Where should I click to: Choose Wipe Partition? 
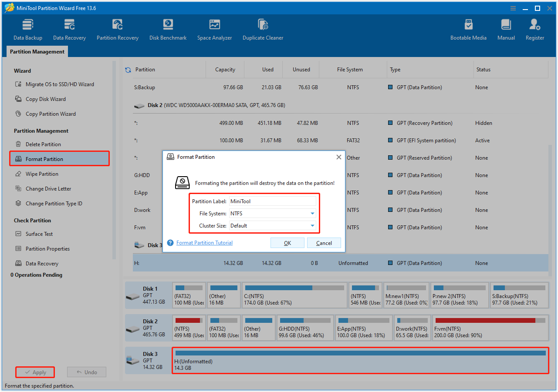[37, 174]
